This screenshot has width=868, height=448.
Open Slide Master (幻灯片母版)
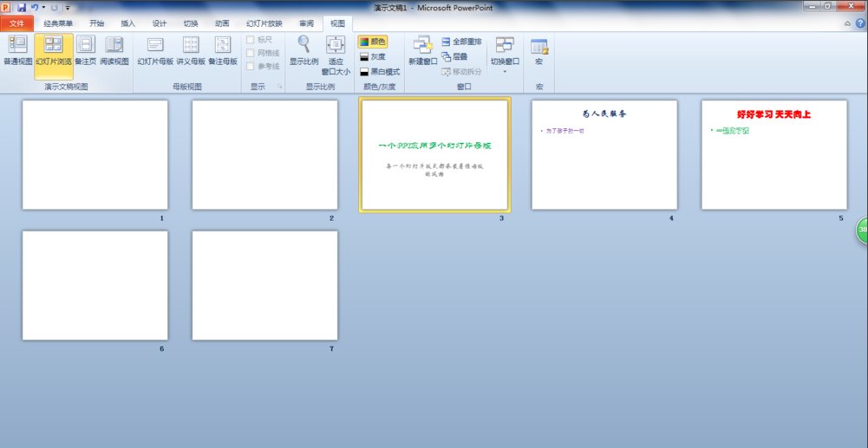pyautogui.click(x=155, y=51)
